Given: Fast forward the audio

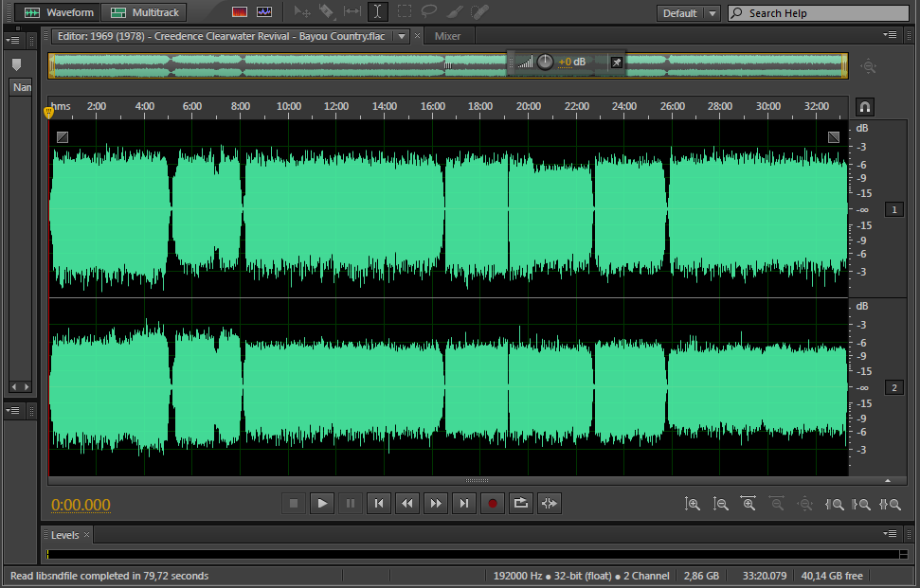Looking at the screenshot, I should [435, 503].
